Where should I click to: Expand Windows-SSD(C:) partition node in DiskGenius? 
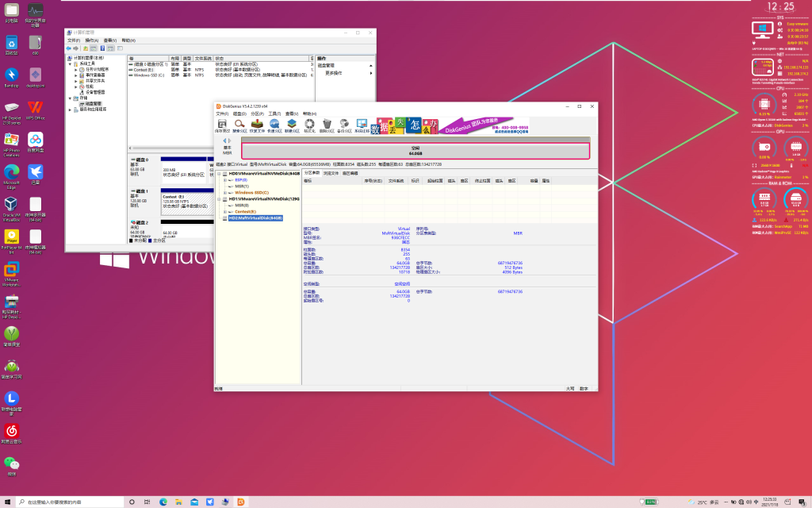pyautogui.click(x=225, y=192)
